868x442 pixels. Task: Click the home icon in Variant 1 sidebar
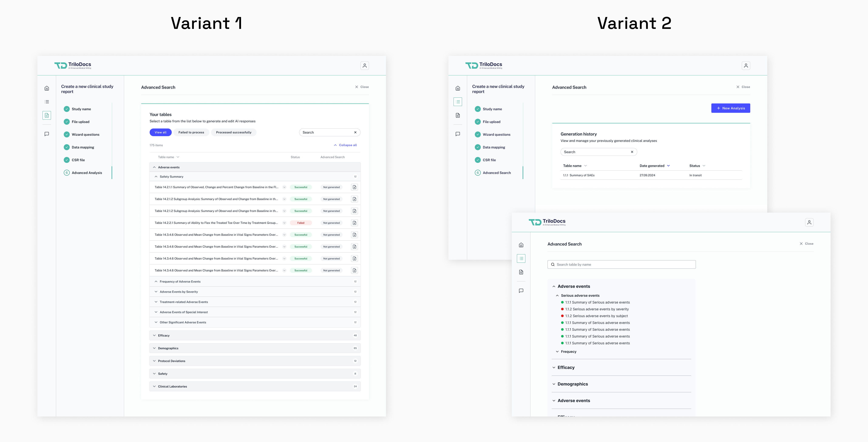tap(47, 88)
